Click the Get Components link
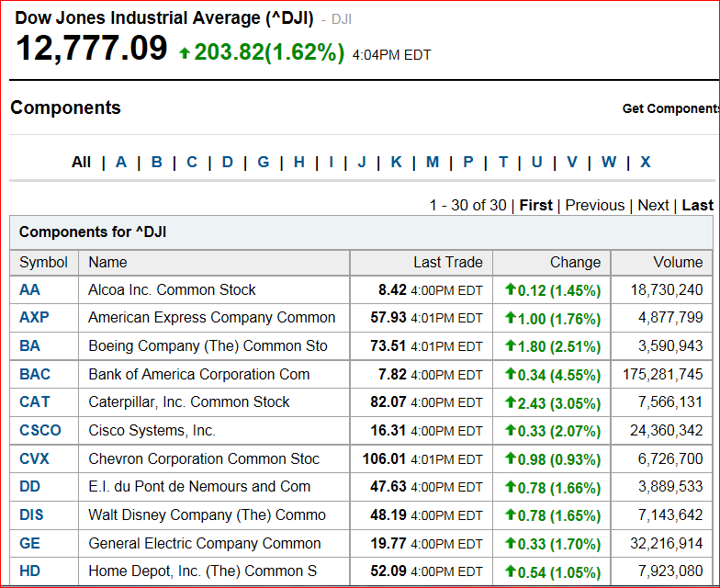720x588 pixels. coord(670,108)
